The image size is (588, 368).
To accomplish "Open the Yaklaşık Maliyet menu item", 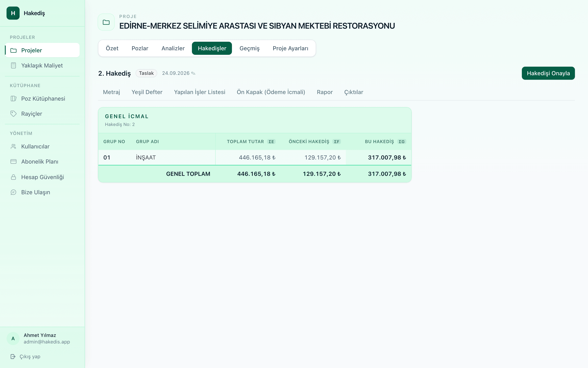I will click(x=42, y=65).
